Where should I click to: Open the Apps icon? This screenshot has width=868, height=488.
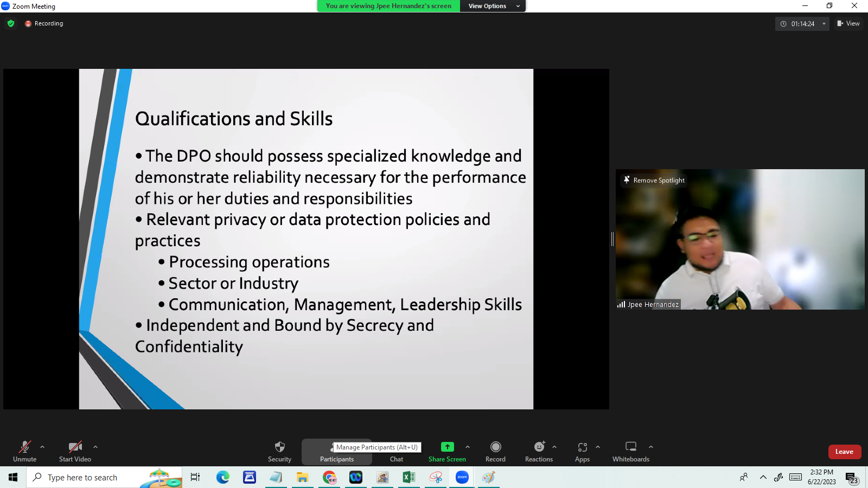pos(583,447)
